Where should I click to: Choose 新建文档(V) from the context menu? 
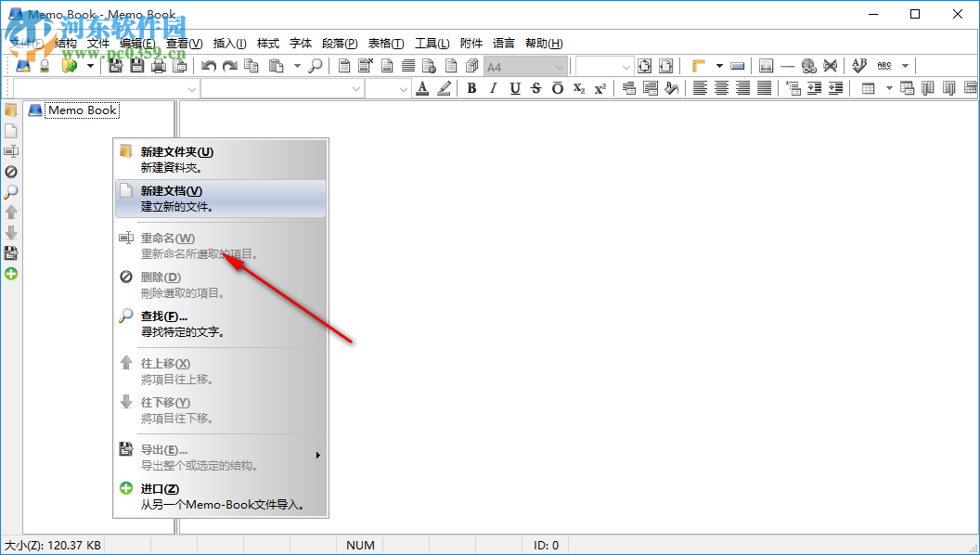coord(221,199)
